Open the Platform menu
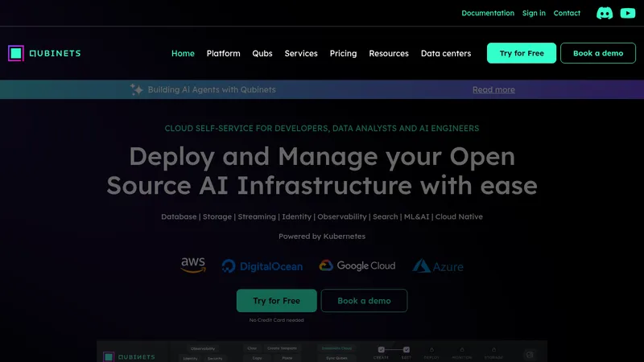The height and width of the screenshot is (362, 644). [x=224, y=53]
